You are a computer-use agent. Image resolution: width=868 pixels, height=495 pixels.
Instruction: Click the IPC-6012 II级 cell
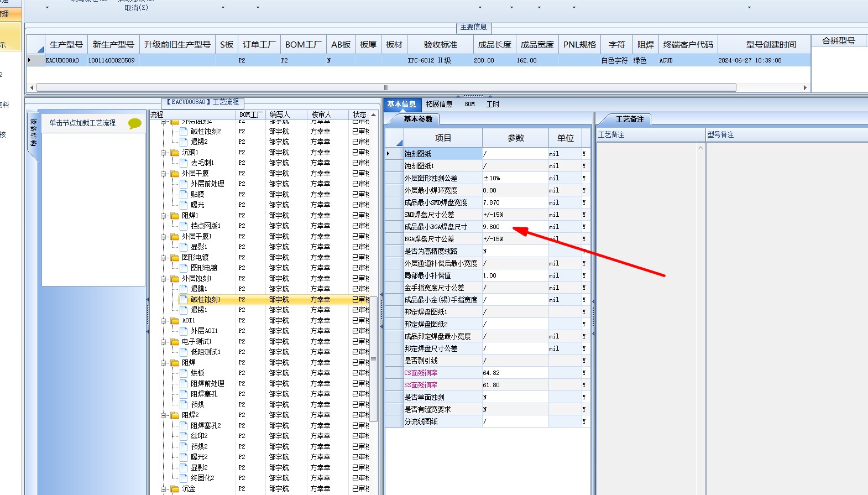pos(441,60)
